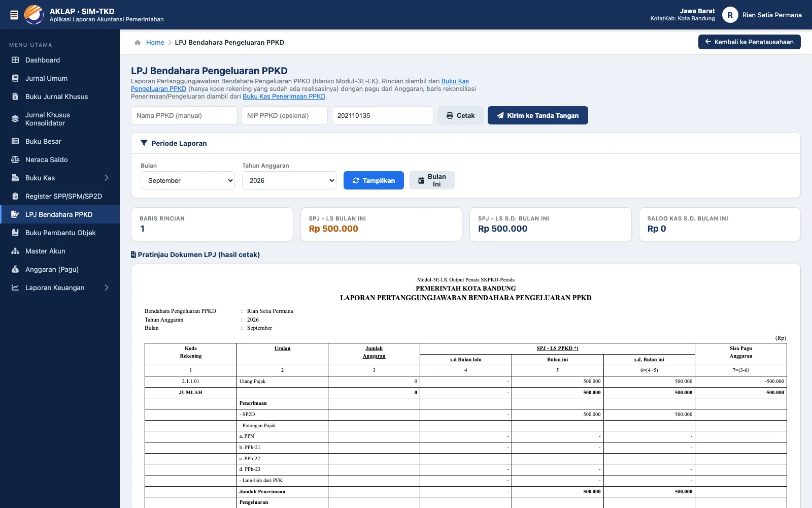812x508 pixels.
Task: Click the Anggaran (Pagu) money bag icon
Action: (x=15, y=269)
